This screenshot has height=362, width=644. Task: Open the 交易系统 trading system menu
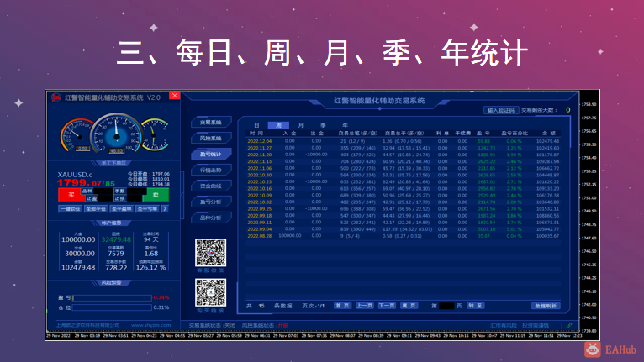tap(211, 123)
